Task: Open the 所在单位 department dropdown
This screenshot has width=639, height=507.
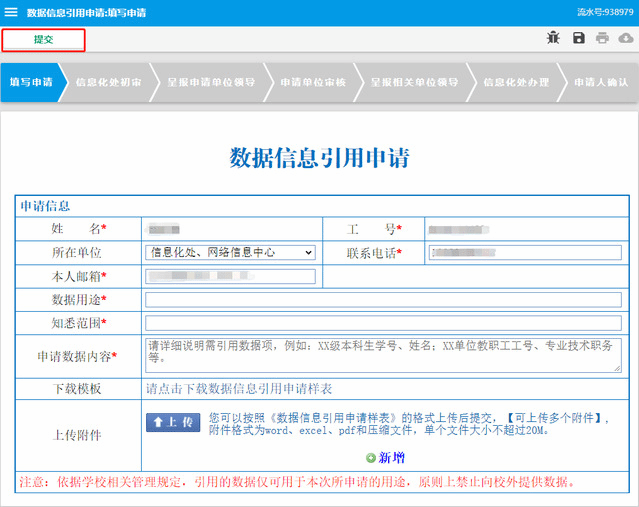Action: tap(230, 253)
